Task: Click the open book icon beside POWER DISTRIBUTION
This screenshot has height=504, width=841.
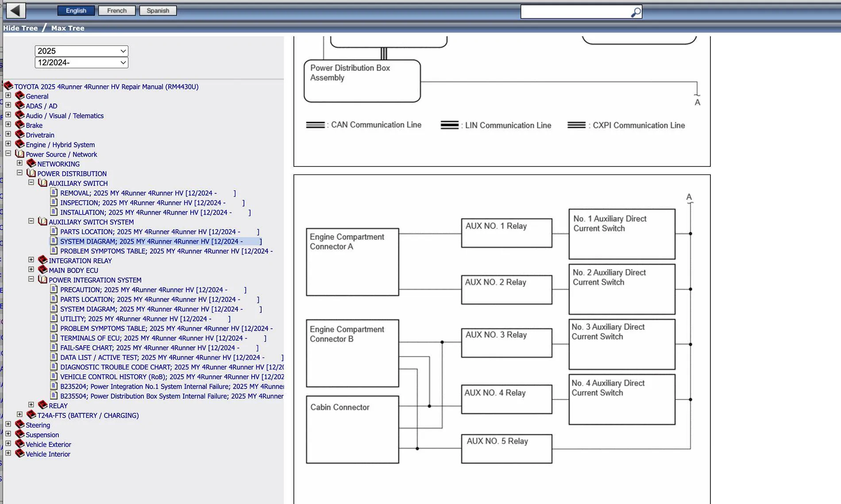Action: point(31,173)
